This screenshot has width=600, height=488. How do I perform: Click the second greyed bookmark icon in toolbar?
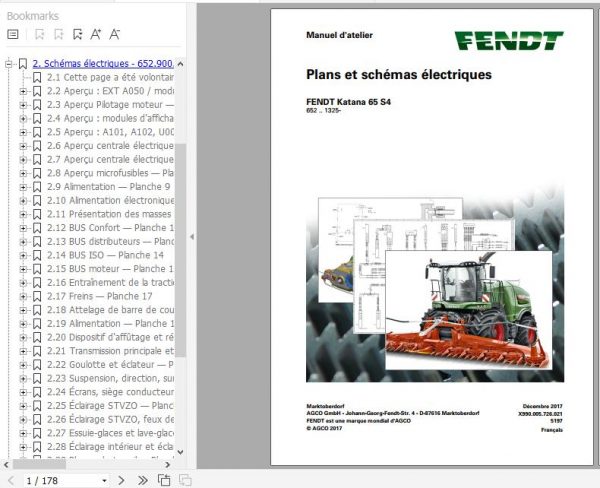59,34
